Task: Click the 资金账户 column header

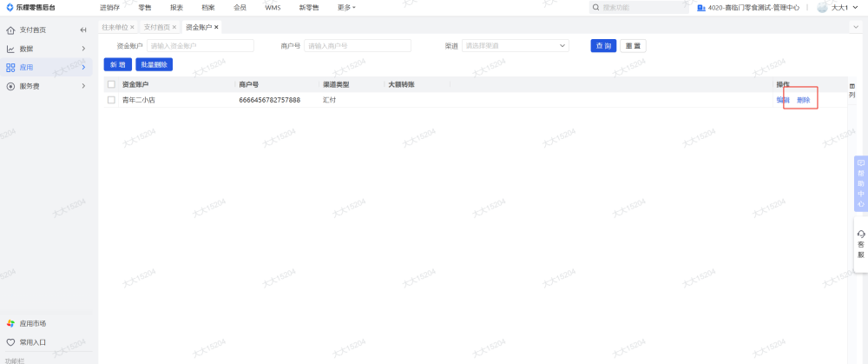Action: 135,85
